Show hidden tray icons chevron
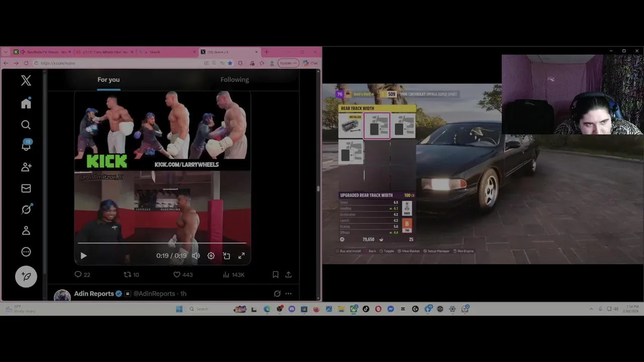The width and height of the screenshot is (644, 362). point(592,309)
